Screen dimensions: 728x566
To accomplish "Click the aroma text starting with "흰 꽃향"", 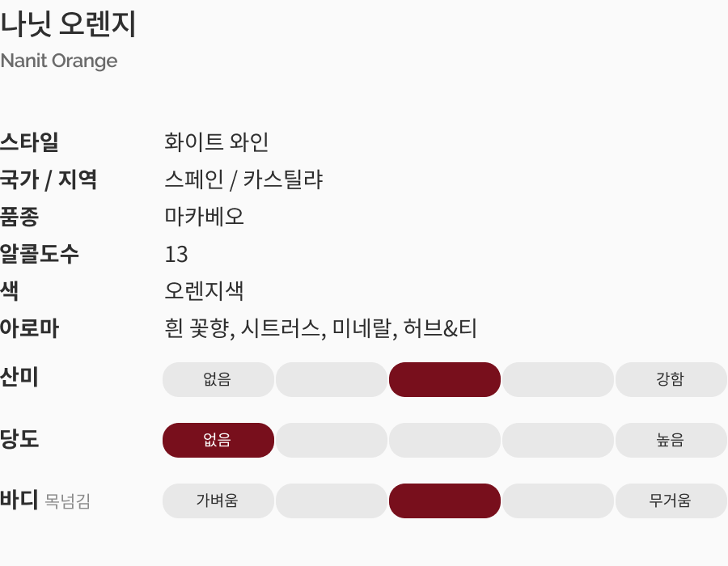I will 320,329.
